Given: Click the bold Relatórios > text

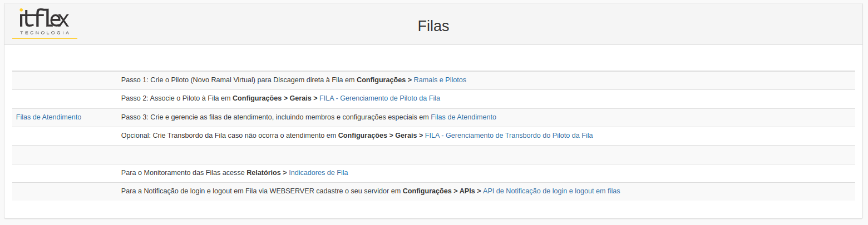Looking at the screenshot, I should [267, 173].
